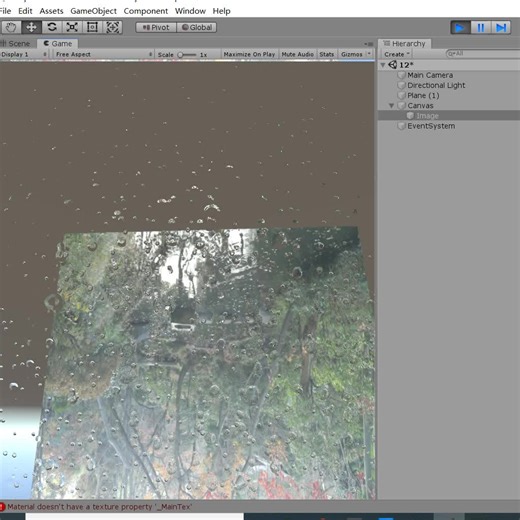The image size is (520, 520).
Task: Click the Main Camera cube icon
Action: click(402, 75)
